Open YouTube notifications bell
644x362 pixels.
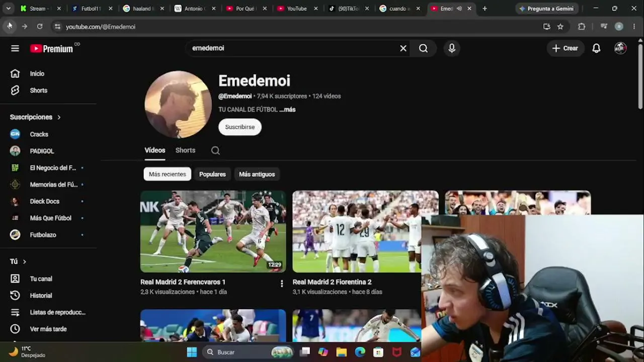point(596,48)
